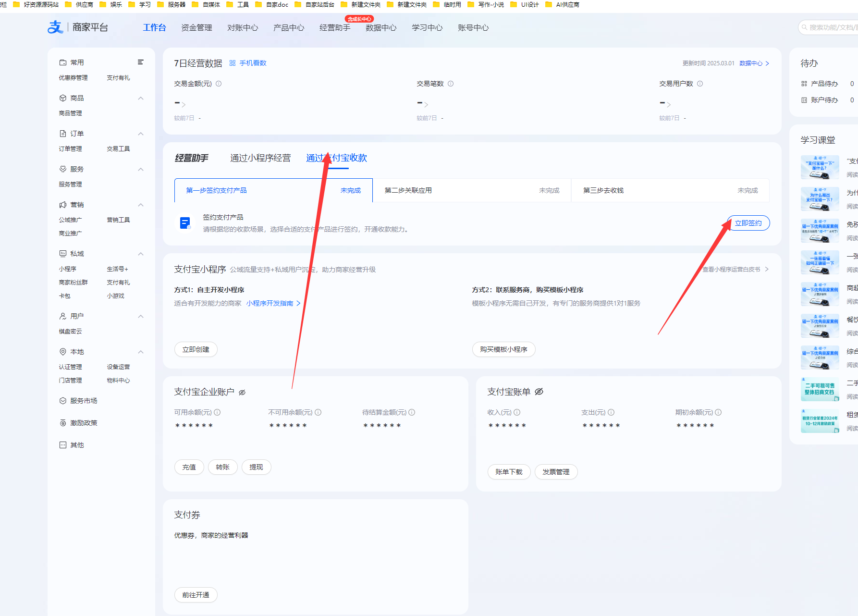Collapse the 商品 sidebar section
The height and width of the screenshot is (616, 858).
coord(141,98)
